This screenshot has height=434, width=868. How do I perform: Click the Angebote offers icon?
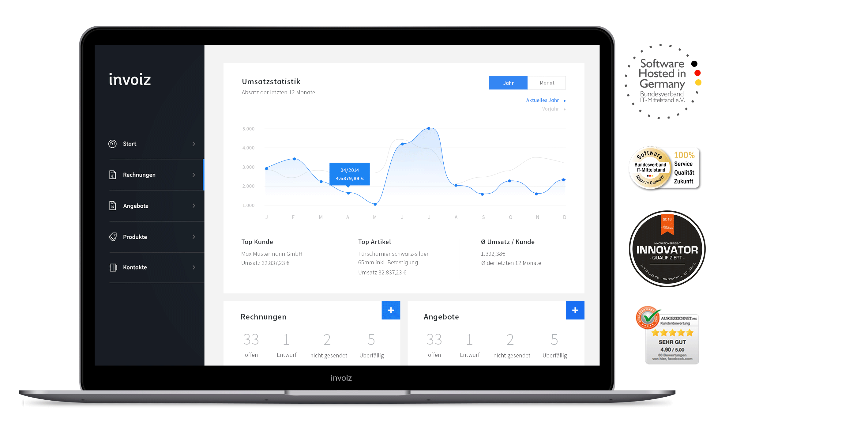pyautogui.click(x=113, y=206)
